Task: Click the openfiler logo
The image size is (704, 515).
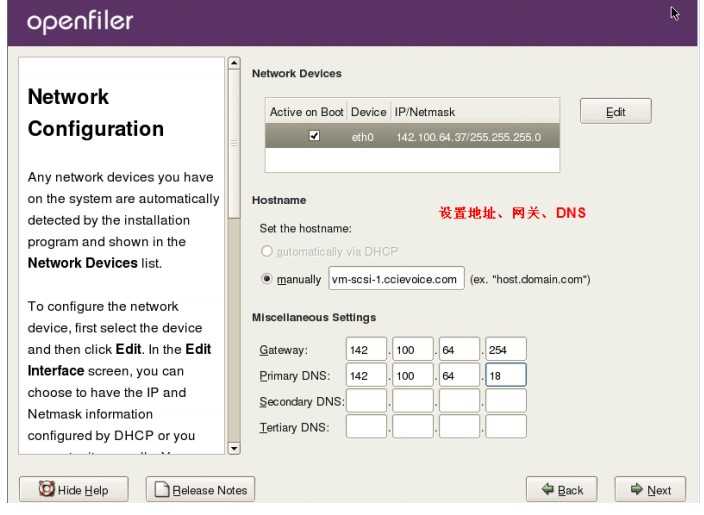Action: click(x=80, y=21)
